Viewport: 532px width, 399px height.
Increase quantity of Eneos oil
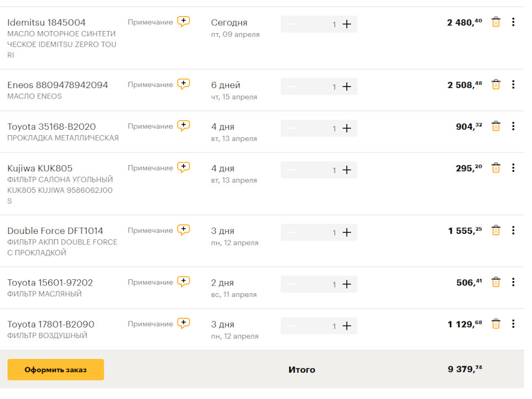[x=347, y=86]
